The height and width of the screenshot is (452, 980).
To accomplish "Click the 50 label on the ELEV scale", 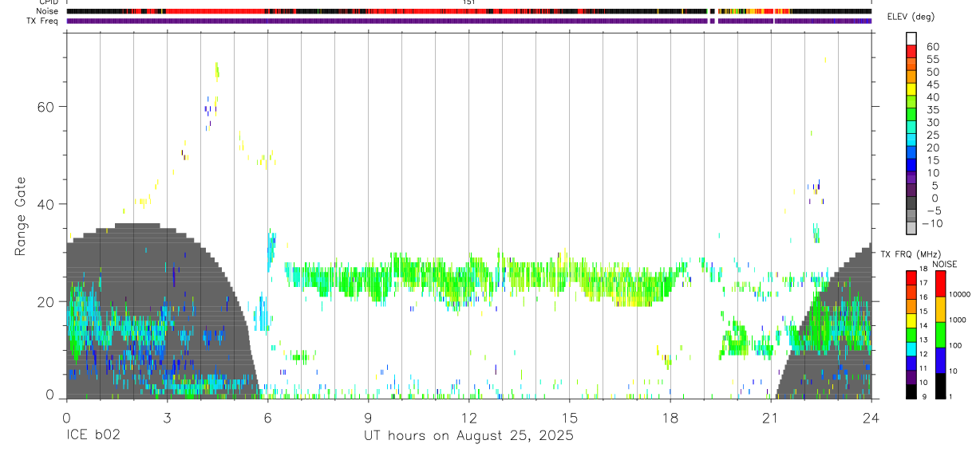I will 932,72.
